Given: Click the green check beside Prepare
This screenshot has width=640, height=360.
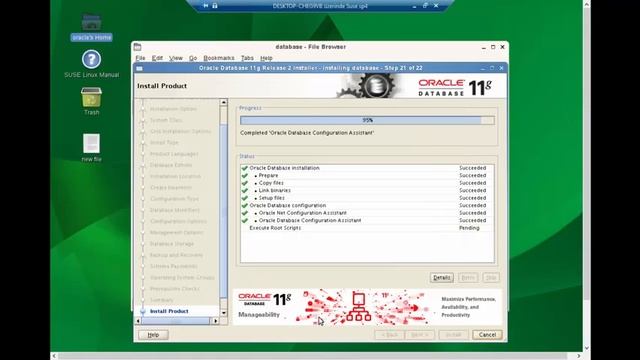Looking at the screenshot, I should 244,176.
